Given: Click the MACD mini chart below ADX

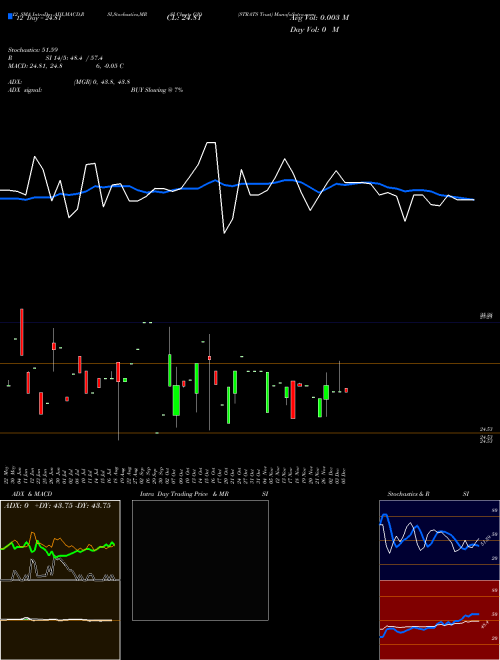Looking at the screenshot, I should [x=60, y=620].
